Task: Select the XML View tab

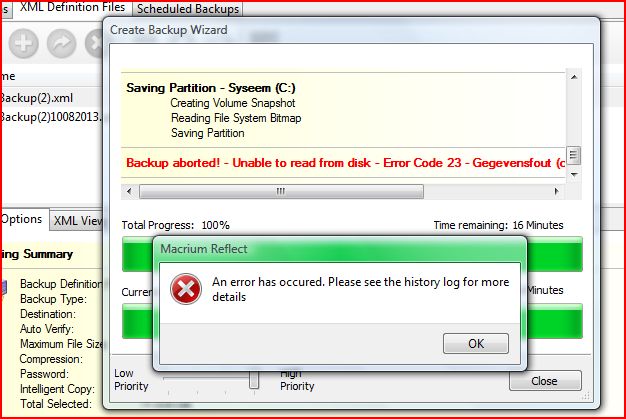Action: click(77, 220)
